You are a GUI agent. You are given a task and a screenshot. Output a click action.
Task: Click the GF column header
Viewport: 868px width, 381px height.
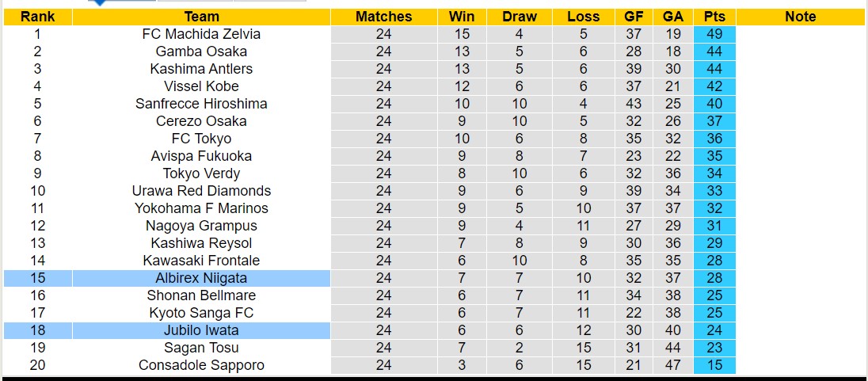point(634,17)
